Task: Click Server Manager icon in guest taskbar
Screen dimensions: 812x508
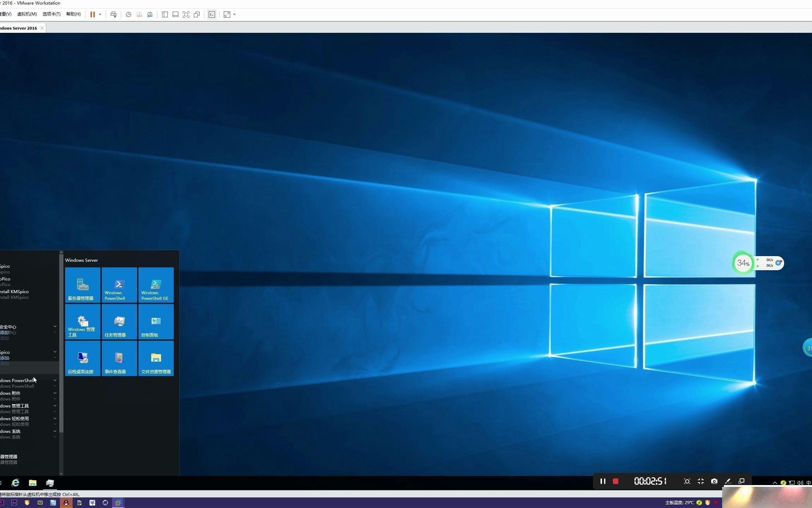Action: point(50,483)
